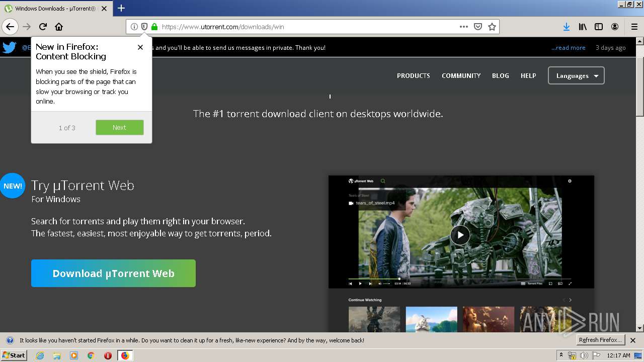Screen dimensions: 644x362
Task: Click Next in the Content Blocking tour
Action: pos(120,128)
